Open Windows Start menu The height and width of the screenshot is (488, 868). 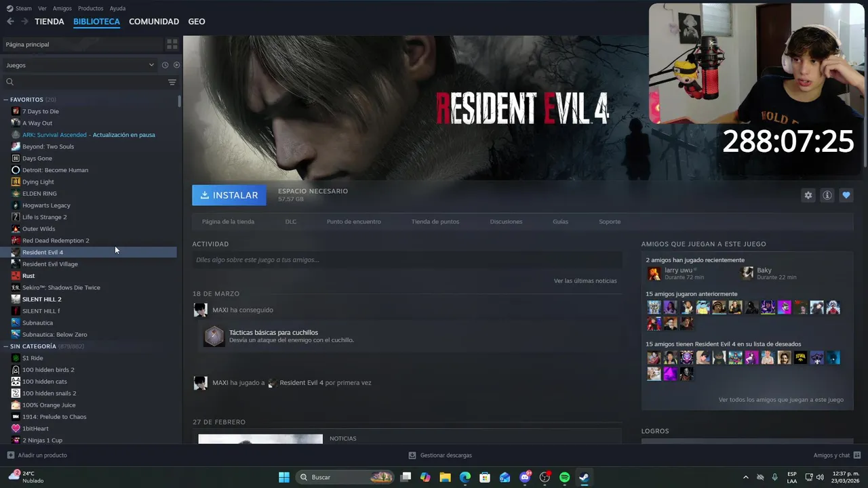pos(284,477)
